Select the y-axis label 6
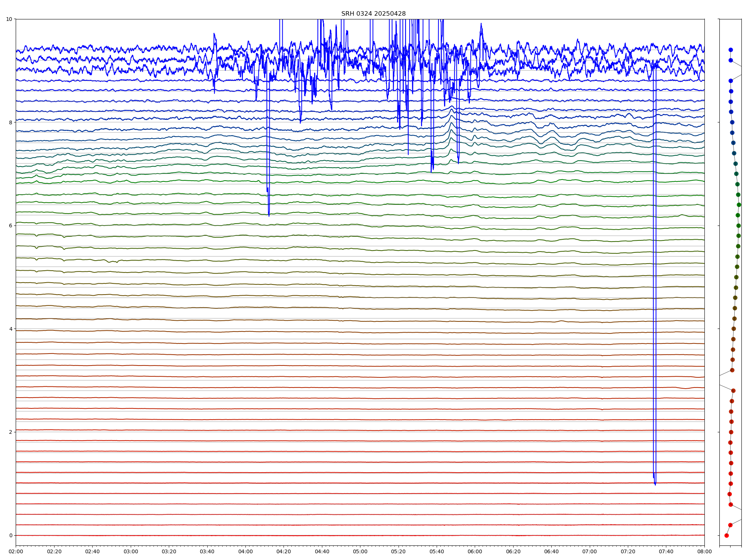 (x=11, y=225)
